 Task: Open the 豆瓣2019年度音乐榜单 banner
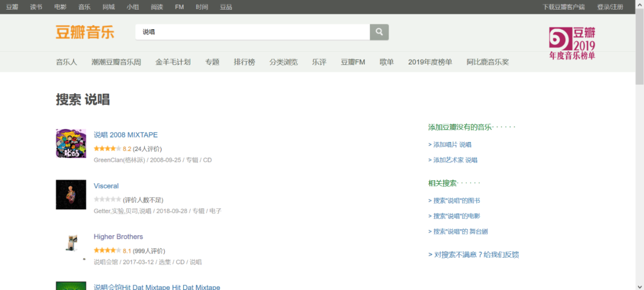[572, 43]
